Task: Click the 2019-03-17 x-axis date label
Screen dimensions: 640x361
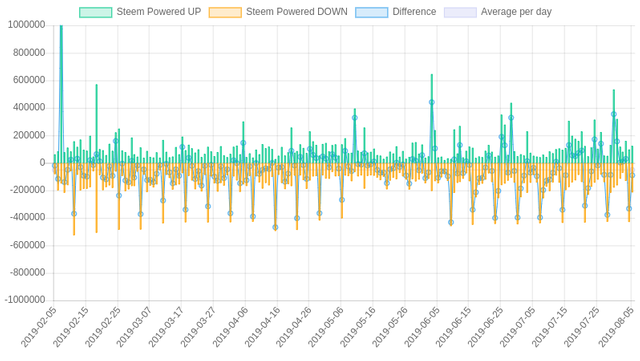Action: click(x=166, y=328)
